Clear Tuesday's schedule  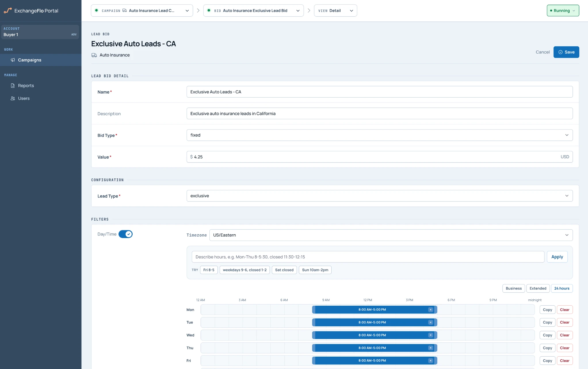pos(564,322)
